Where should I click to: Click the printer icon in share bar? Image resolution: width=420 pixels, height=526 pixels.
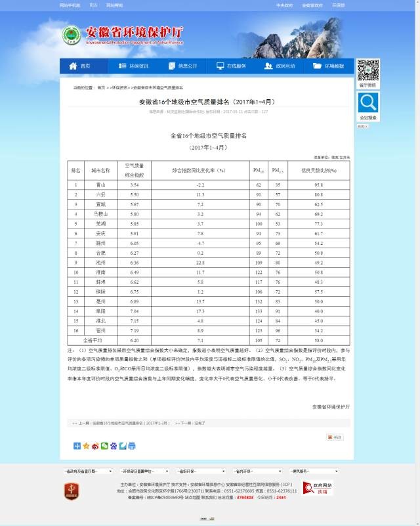tap(132, 446)
